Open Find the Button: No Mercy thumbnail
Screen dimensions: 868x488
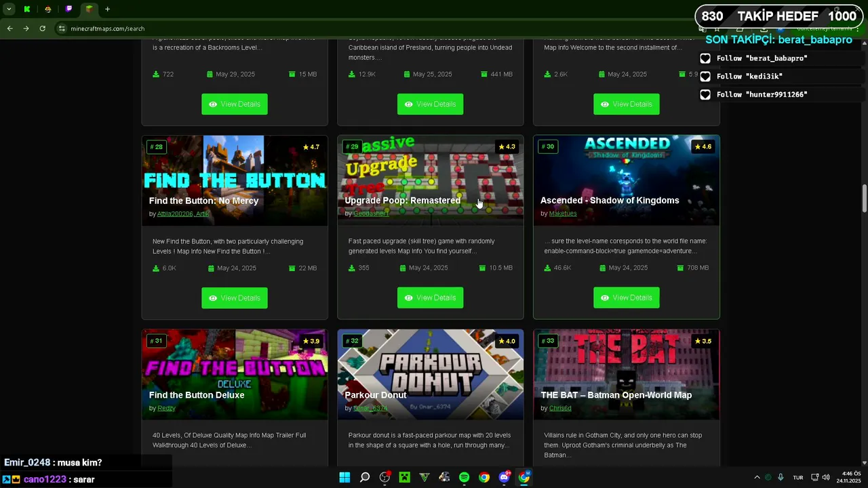pyautogui.click(x=235, y=180)
